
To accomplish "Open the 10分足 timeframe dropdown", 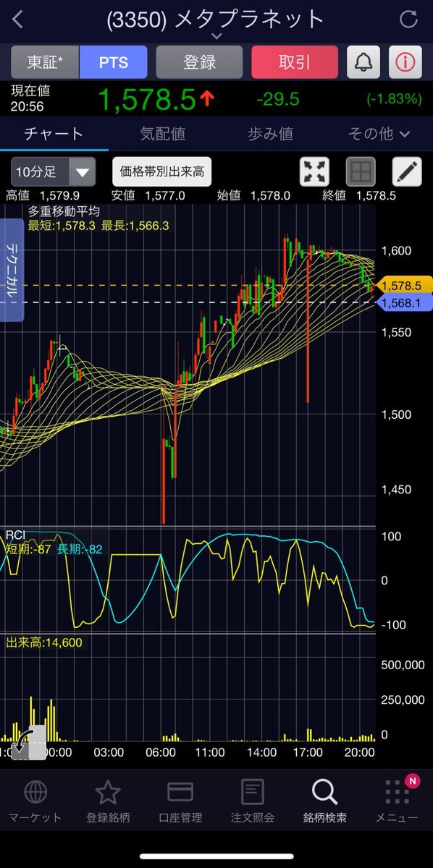I will tap(53, 172).
